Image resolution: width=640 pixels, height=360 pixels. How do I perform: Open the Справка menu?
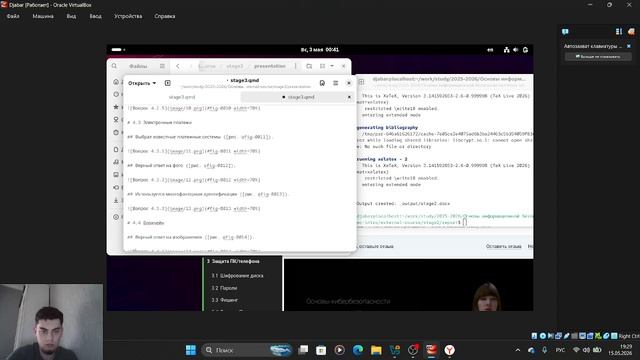165,16
